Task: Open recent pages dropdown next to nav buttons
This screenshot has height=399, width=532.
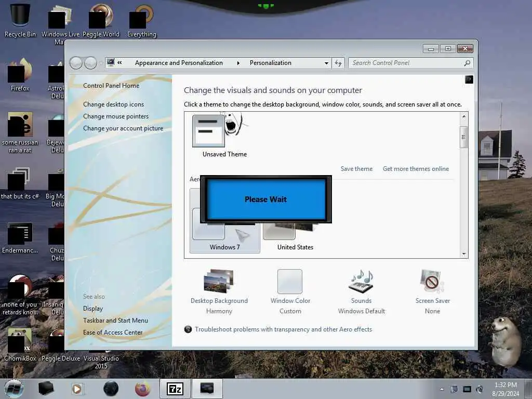Action: 100,63
